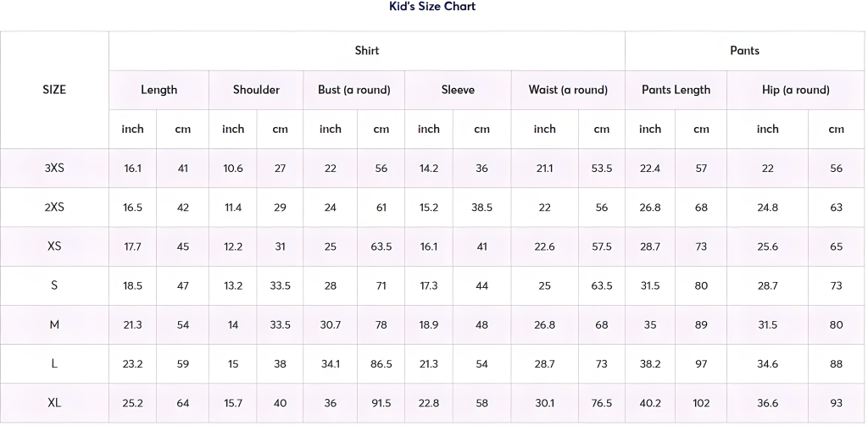Select the XL size row label
Viewport: 868px width, 426px height.
point(54,403)
